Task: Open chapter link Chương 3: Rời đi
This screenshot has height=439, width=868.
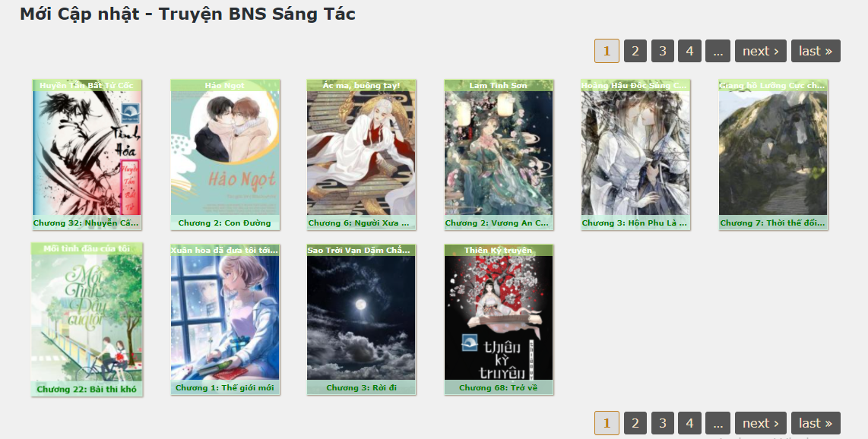Action: pos(361,387)
